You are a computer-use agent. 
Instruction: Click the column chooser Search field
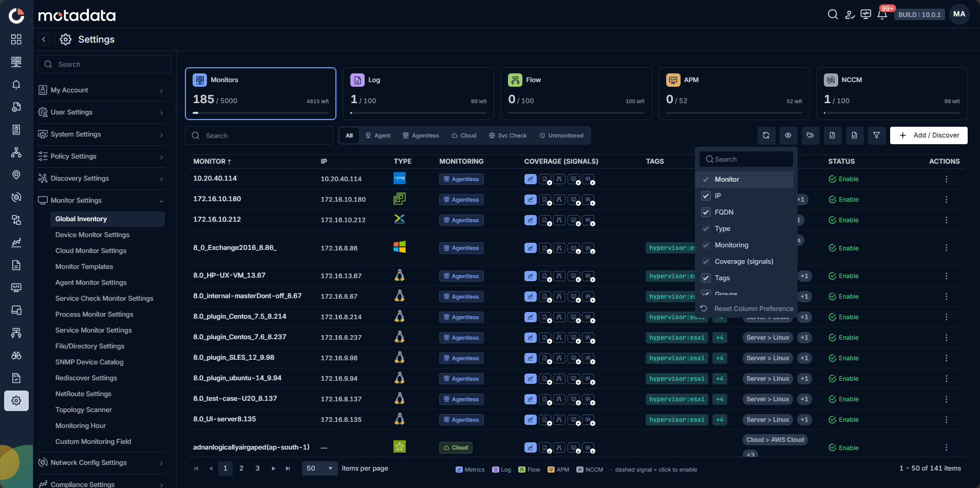746,160
